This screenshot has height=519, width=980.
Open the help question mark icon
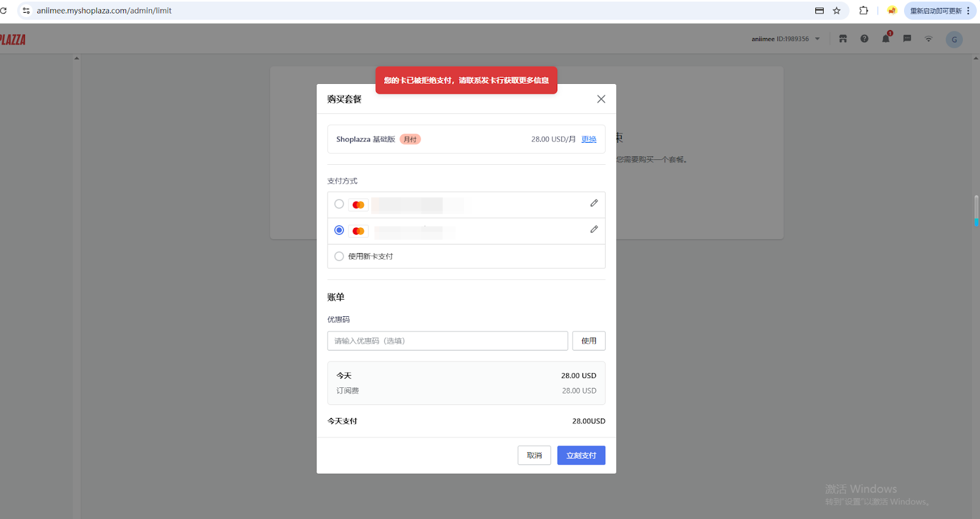(x=864, y=39)
